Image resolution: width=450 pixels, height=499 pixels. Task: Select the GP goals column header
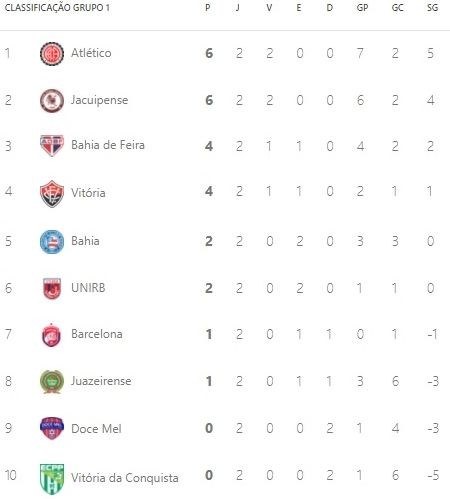(362, 8)
